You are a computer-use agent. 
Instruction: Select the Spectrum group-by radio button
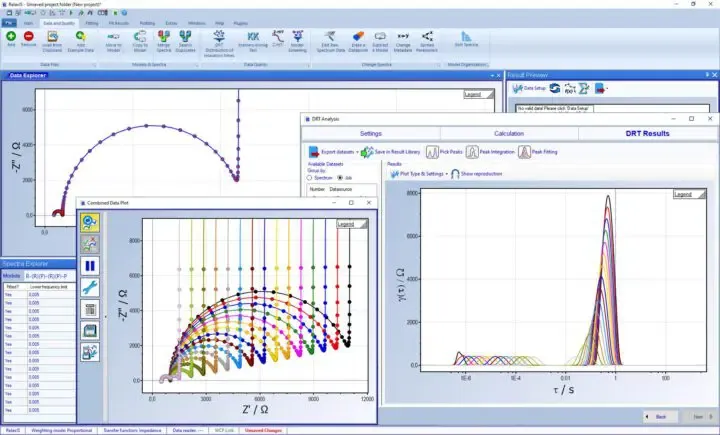click(312, 177)
